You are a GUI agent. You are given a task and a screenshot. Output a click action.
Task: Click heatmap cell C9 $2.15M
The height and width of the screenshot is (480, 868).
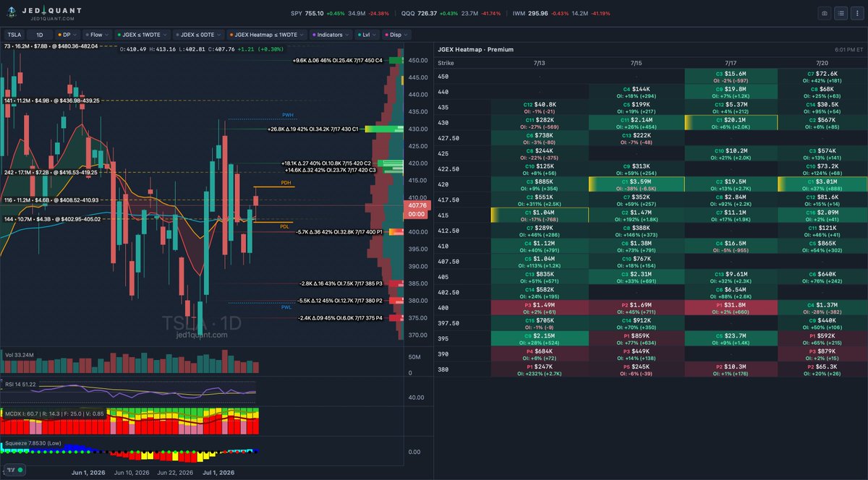[540, 339]
